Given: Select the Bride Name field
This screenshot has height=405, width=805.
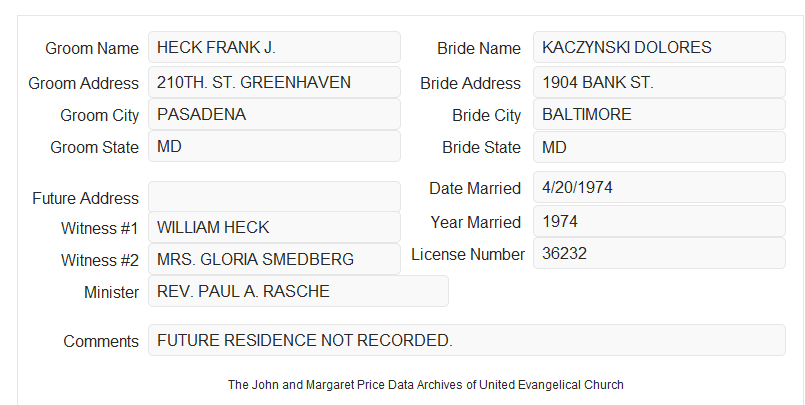Looking at the screenshot, I should (659, 47).
